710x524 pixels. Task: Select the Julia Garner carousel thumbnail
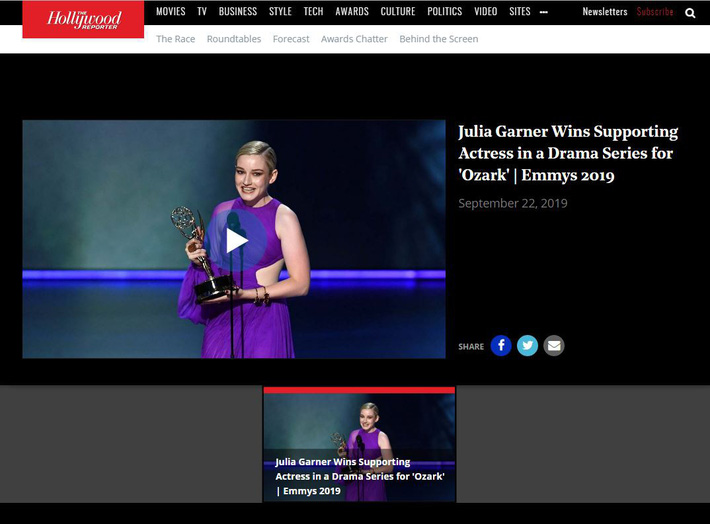pos(359,446)
